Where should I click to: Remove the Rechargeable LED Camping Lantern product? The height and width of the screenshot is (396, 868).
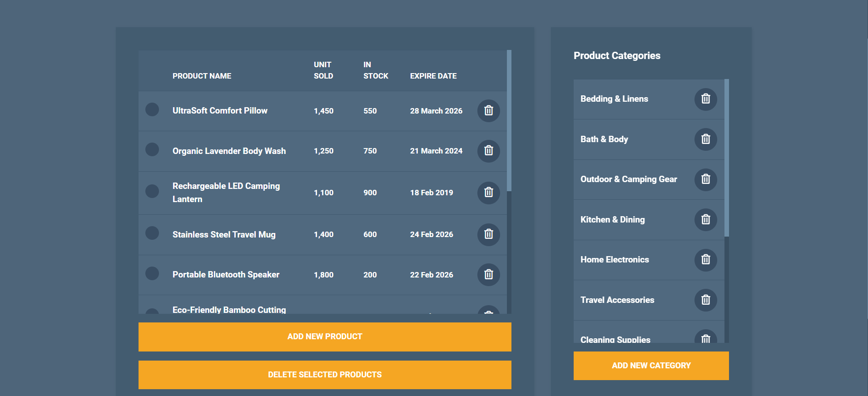point(488,193)
